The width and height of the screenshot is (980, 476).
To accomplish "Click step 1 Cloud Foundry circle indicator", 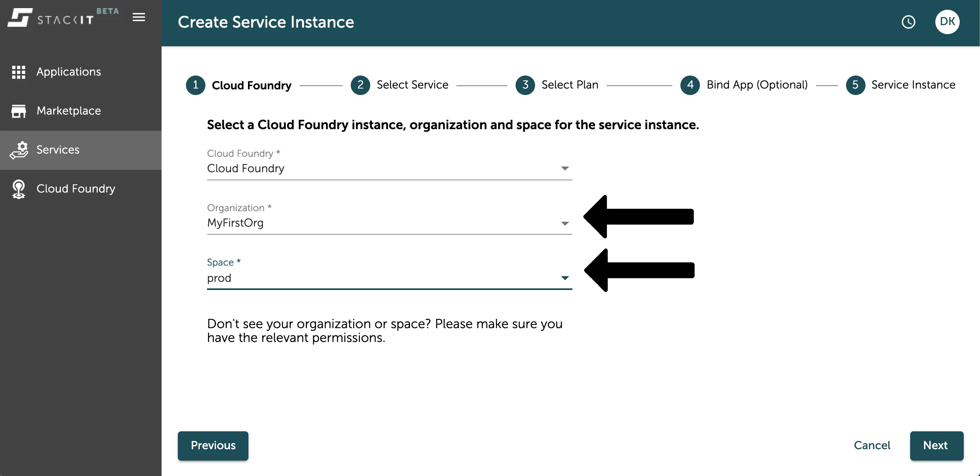I will pyautogui.click(x=195, y=85).
